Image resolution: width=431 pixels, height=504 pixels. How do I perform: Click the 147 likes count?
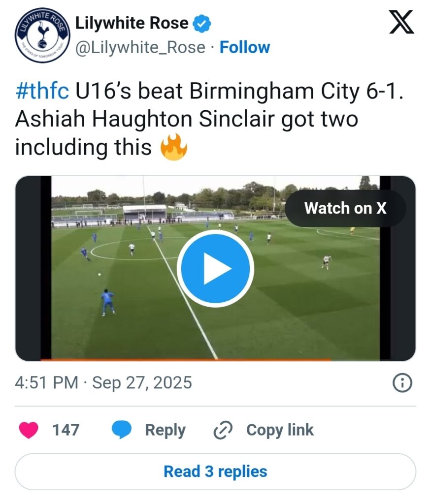click(x=66, y=430)
